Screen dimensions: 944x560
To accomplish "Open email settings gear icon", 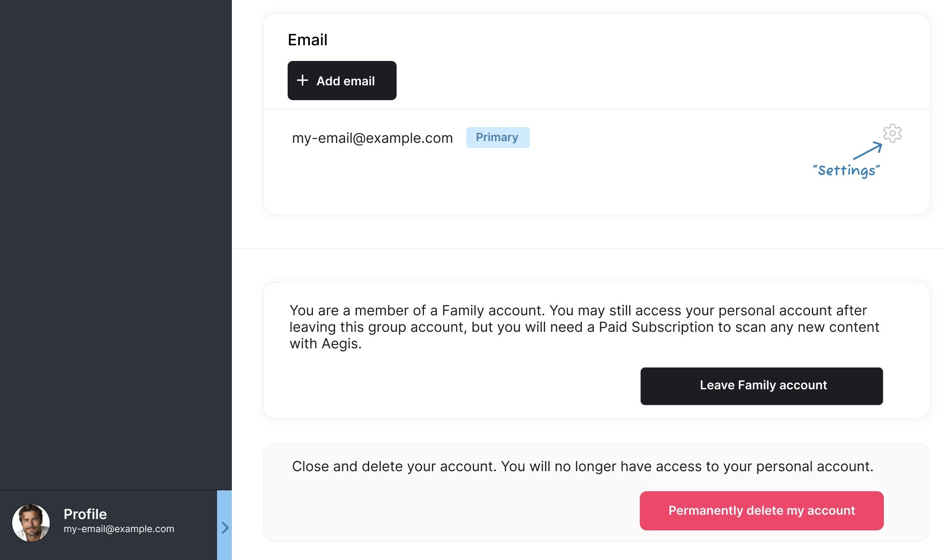I will tap(892, 133).
